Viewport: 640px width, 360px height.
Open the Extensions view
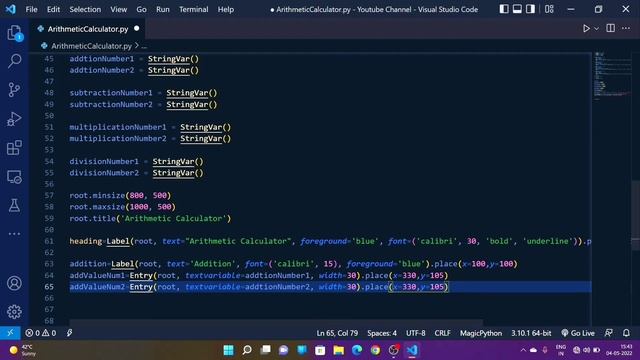pos(14,148)
